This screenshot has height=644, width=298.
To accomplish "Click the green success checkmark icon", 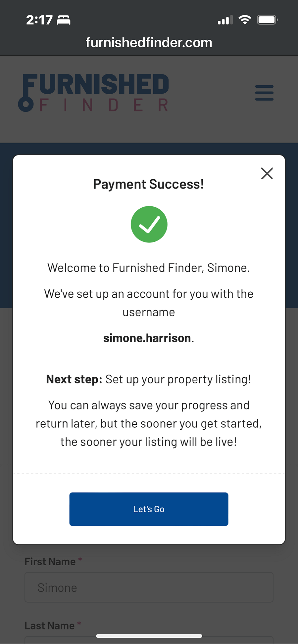I will [x=149, y=224].
